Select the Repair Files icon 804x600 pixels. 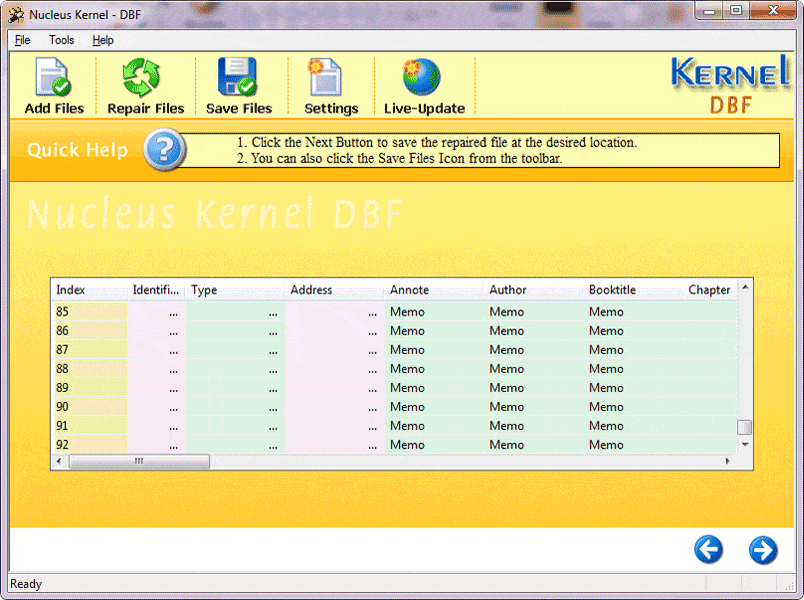click(x=144, y=84)
